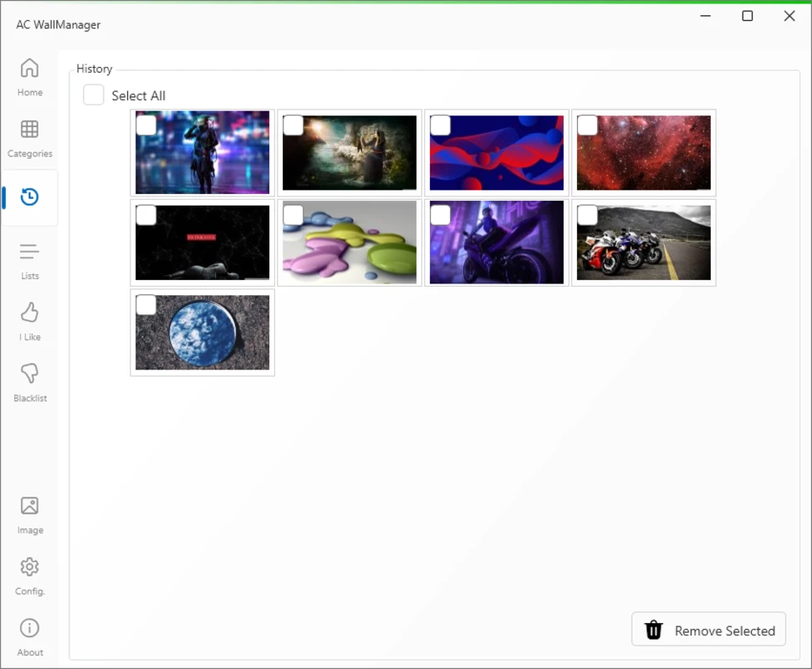The width and height of the screenshot is (812, 669).
Task: Open the fantasy forest wallpaper thumbnail
Action: [x=350, y=153]
